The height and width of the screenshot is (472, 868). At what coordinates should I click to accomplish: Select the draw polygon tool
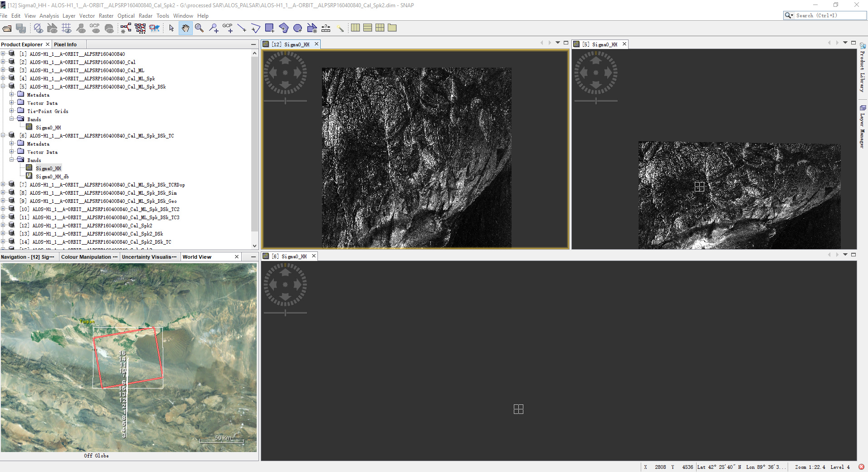(284, 29)
